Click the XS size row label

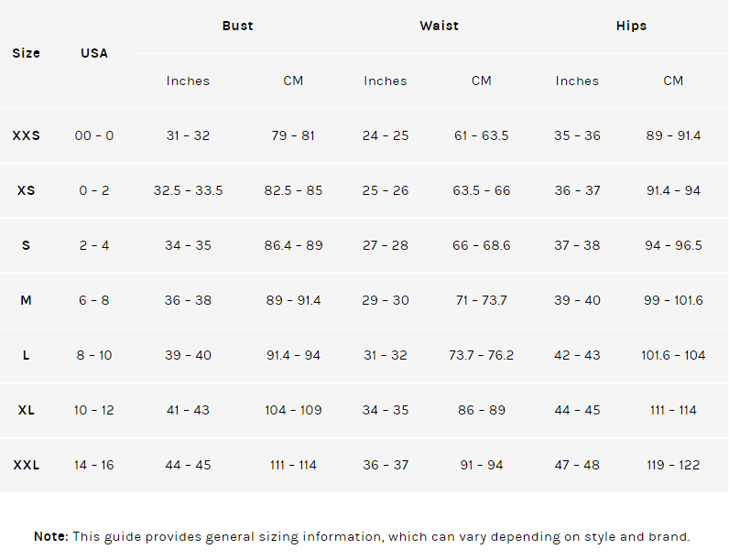[26, 190]
